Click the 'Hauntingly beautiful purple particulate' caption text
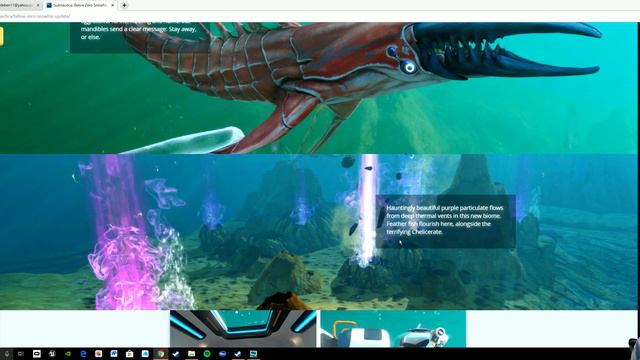Screen dimensions: 640x360 coord(445,220)
